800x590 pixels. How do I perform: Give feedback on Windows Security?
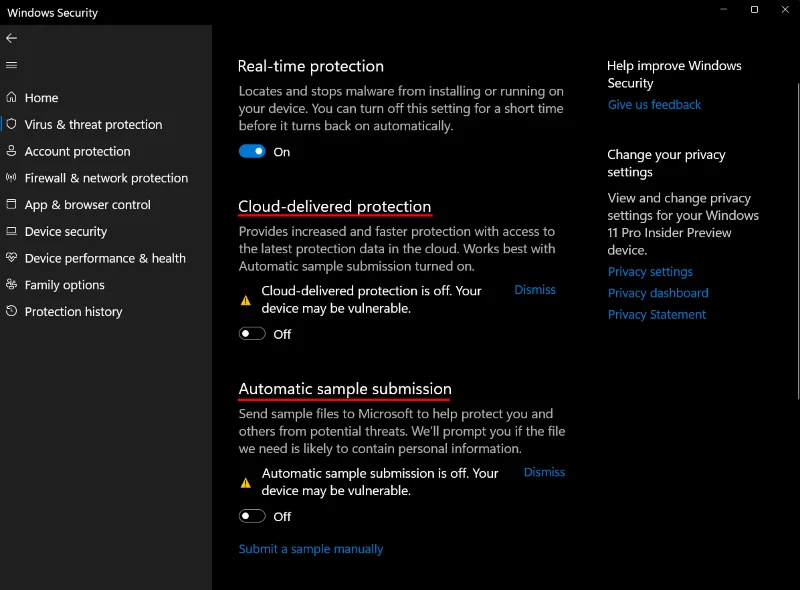click(654, 104)
